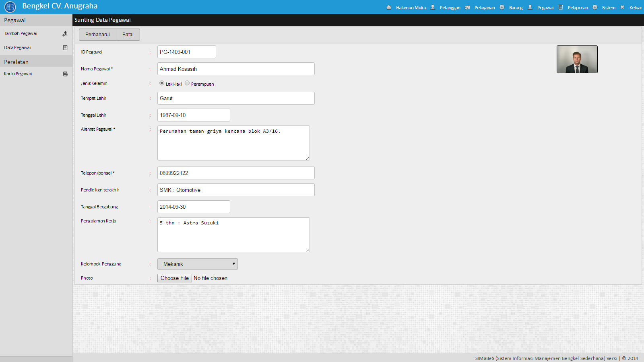
Task: Select the Perempuan radio button
Action: point(187,83)
